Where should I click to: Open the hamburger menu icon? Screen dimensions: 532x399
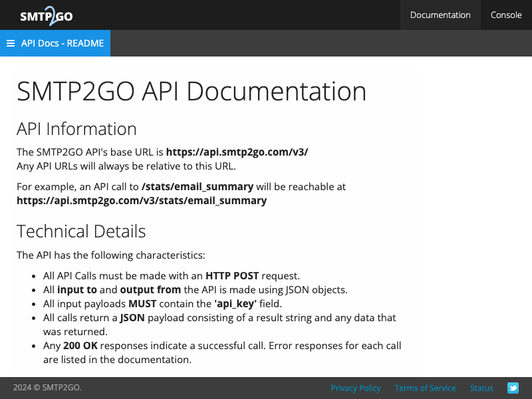11,43
